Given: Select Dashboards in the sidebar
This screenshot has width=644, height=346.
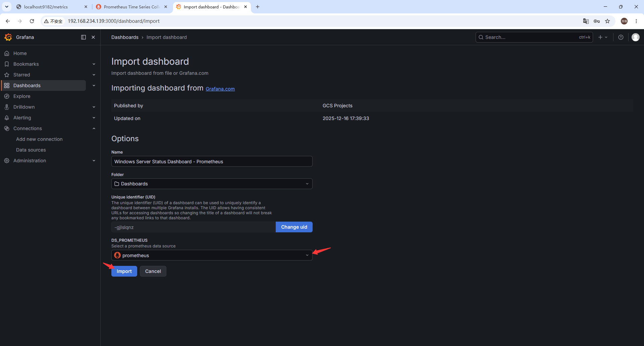Looking at the screenshot, I should tap(44, 85).
